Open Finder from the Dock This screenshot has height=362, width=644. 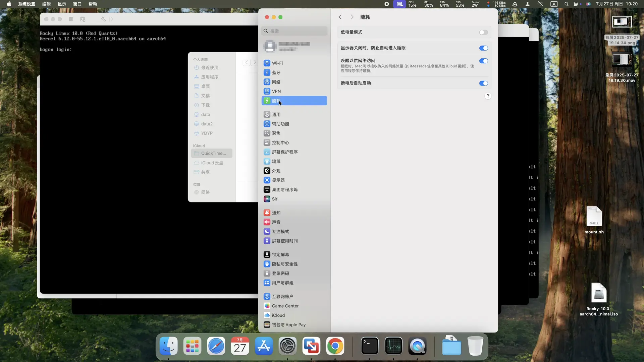168,346
